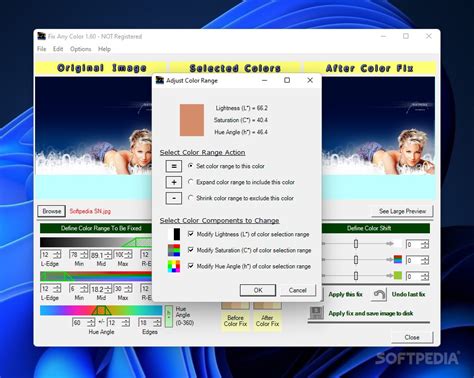Viewport: 474px width, 378px height.
Task: Toggle Modify Saturation (C*) checkbox
Action: [x=191, y=250]
